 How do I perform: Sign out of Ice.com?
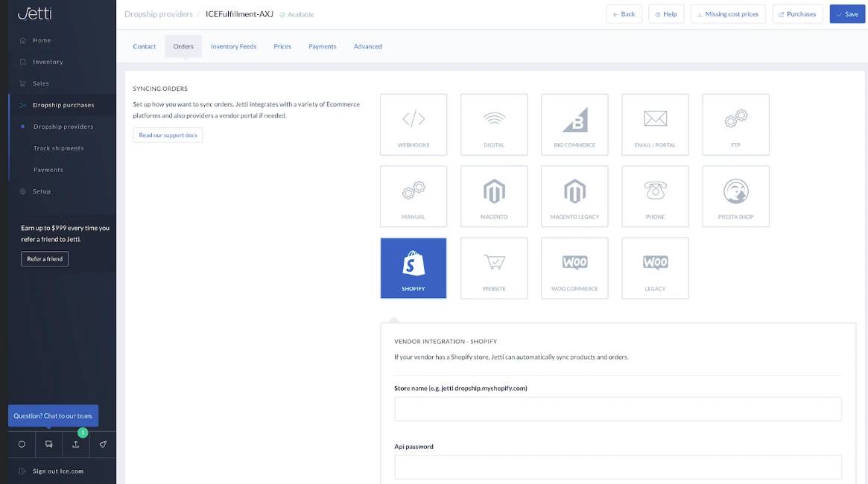tap(57, 471)
